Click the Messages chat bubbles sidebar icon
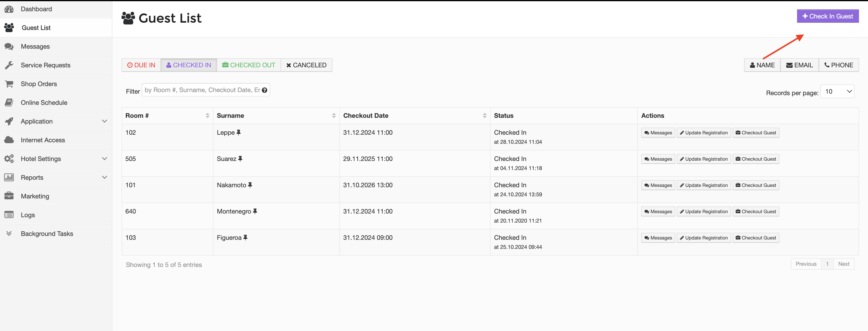 (9, 47)
